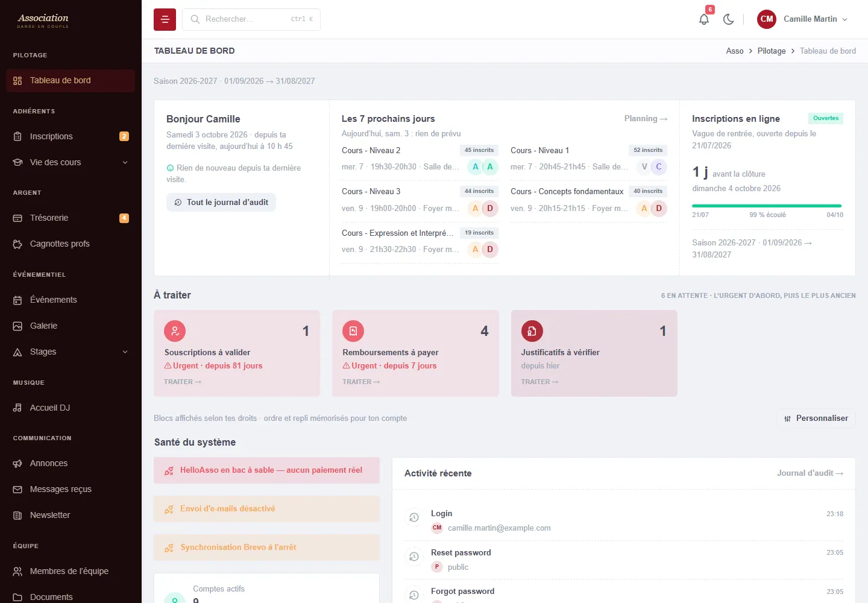Open Cagnottes profs page
Image resolution: width=868 pixels, height=603 pixels.
pyautogui.click(x=71, y=244)
